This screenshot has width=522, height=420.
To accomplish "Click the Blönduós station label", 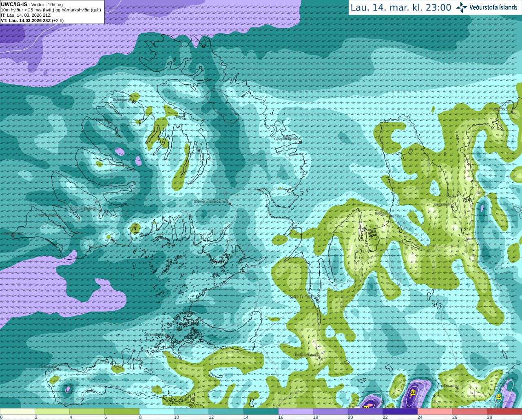I will click(382, 213).
